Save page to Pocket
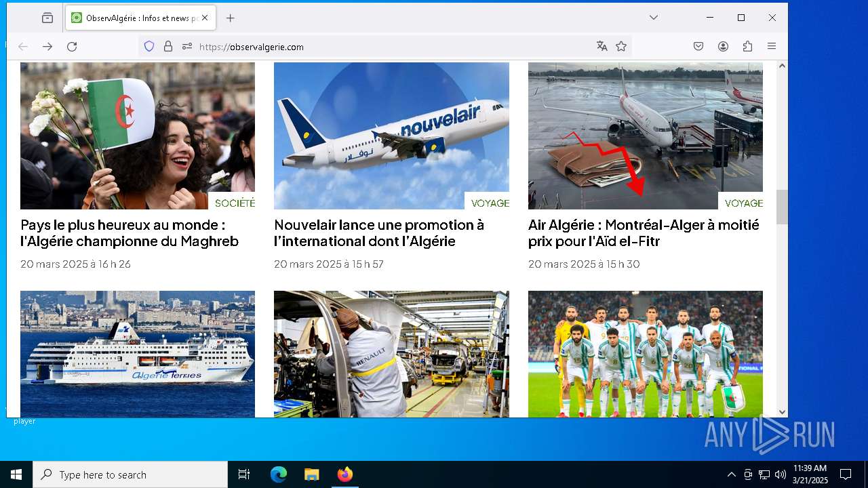The width and height of the screenshot is (868, 488). (698, 46)
